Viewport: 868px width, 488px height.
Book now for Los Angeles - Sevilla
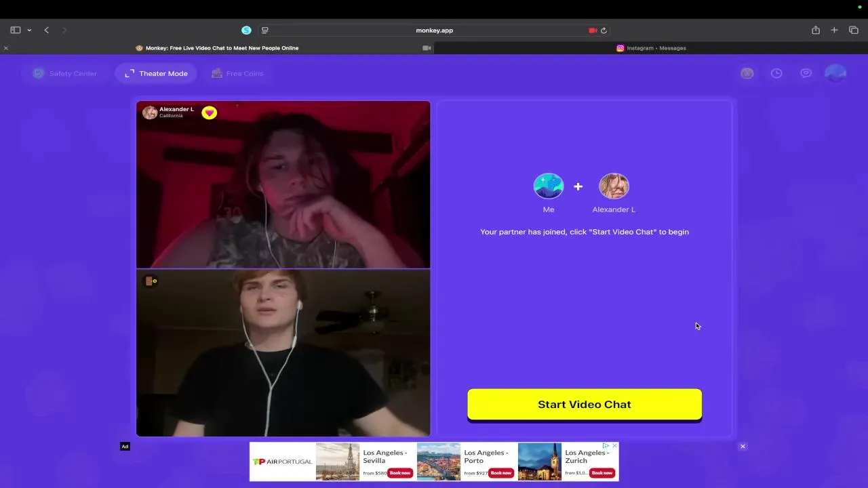(x=400, y=472)
